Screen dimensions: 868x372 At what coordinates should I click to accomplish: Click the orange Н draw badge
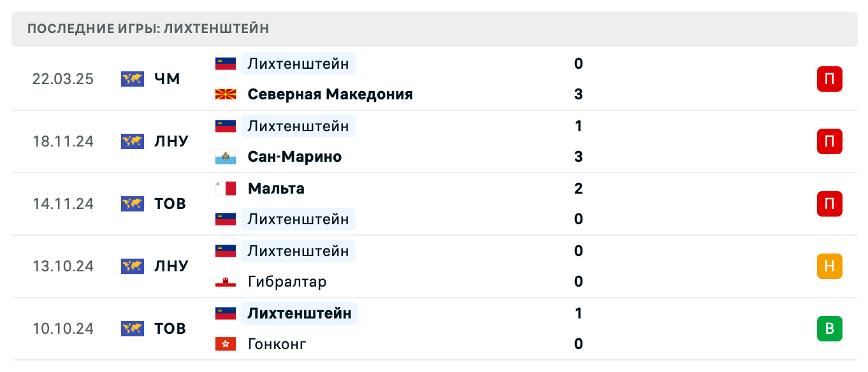829,266
